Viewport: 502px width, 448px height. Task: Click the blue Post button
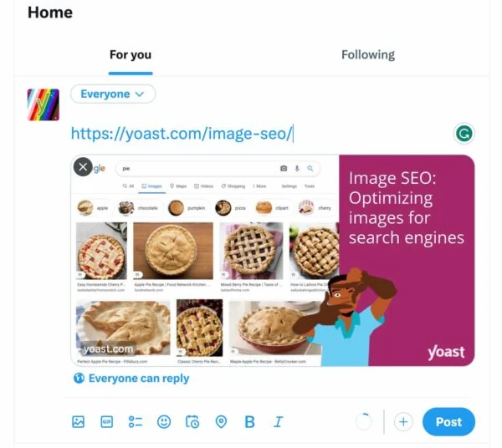click(448, 422)
